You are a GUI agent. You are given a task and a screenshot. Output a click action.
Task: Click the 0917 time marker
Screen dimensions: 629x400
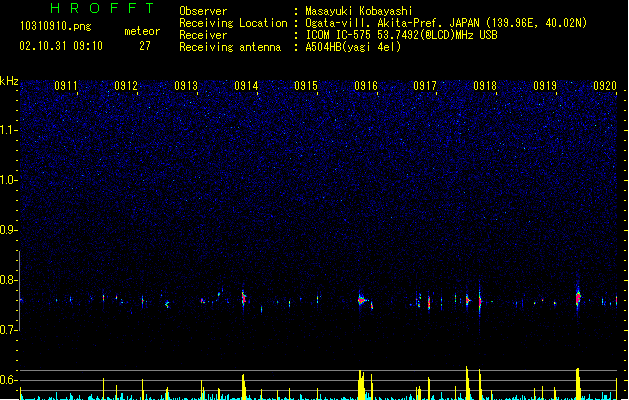tap(425, 86)
